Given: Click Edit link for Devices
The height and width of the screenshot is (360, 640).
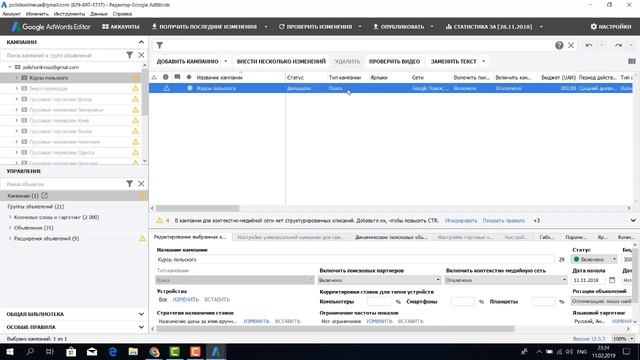Looking at the screenshot, I should [185, 300].
